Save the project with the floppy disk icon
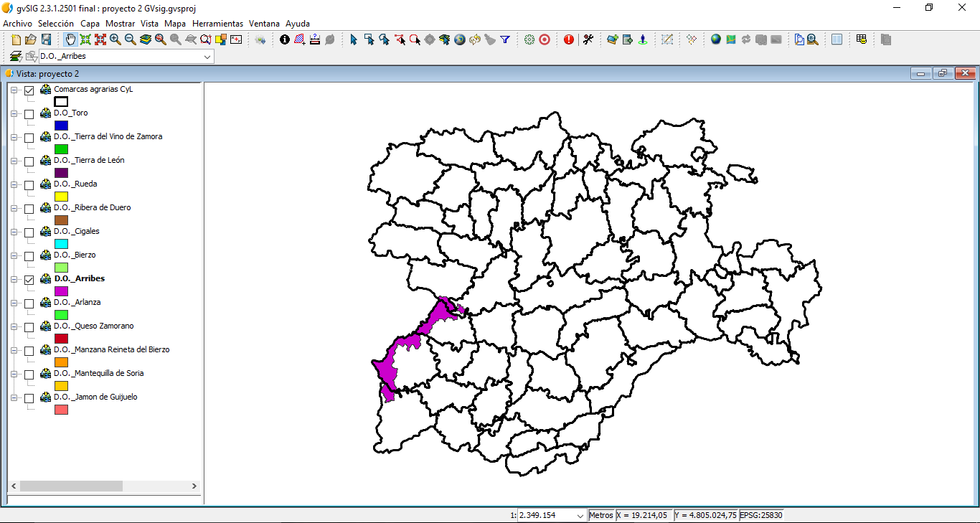The height and width of the screenshot is (523, 980). point(46,39)
